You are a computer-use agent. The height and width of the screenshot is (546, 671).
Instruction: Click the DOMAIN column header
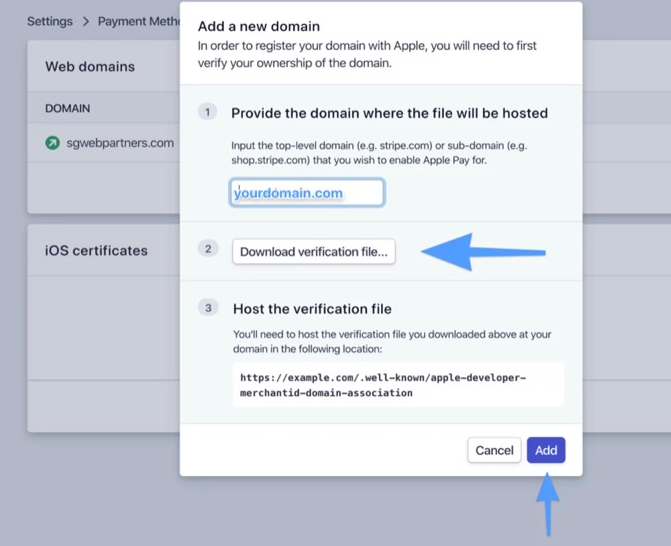pos(67,108)
